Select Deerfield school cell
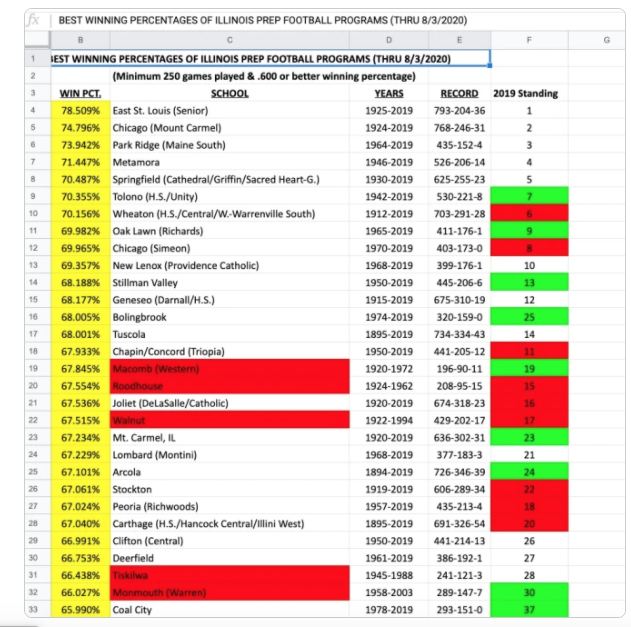The height and width of the screenshot is (627, 631). tap(229, 558)
